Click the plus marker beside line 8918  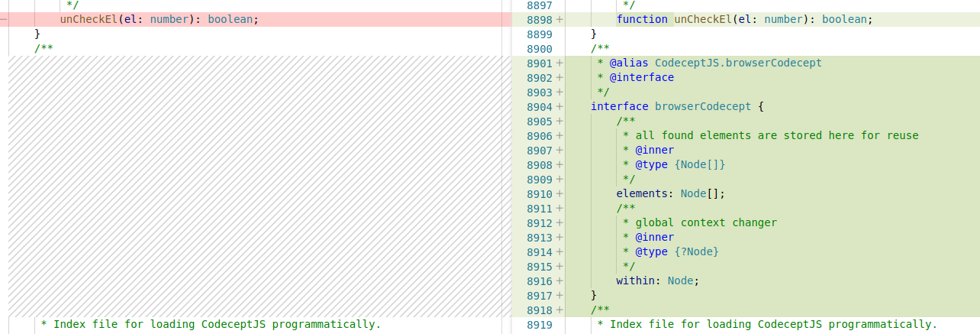[560, 310]
